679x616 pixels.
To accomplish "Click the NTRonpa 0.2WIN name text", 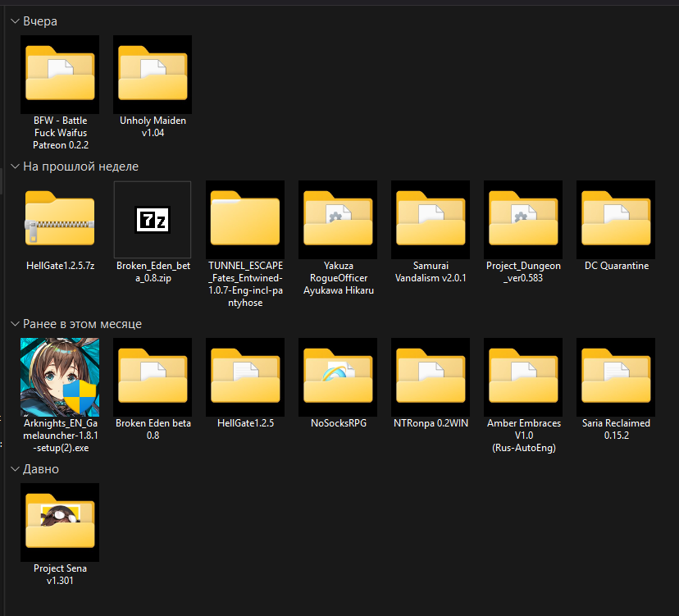I will 431,423.
